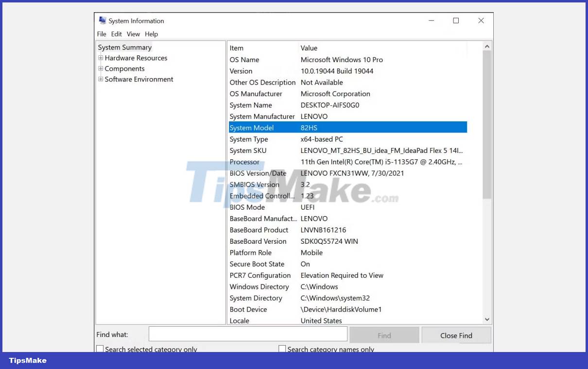The height and width of the screenshot is (369, 588).
Task: Click the scrollbar up arrow
Action: click(486, 46)
